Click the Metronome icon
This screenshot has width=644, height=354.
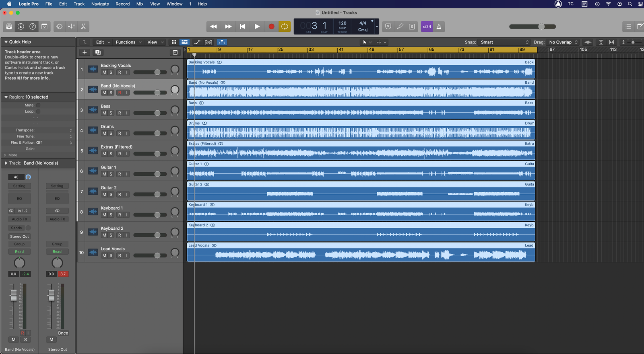[439, 27]
